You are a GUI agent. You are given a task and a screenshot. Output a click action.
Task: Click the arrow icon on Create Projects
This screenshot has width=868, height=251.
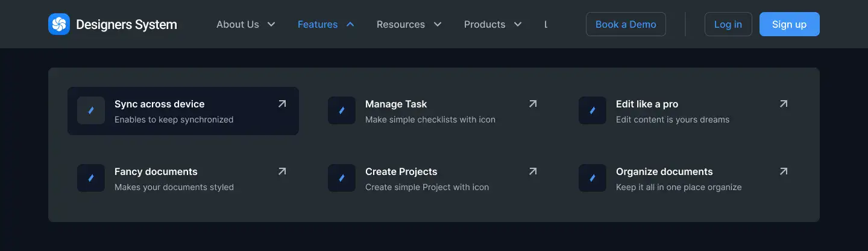point(533,171)
